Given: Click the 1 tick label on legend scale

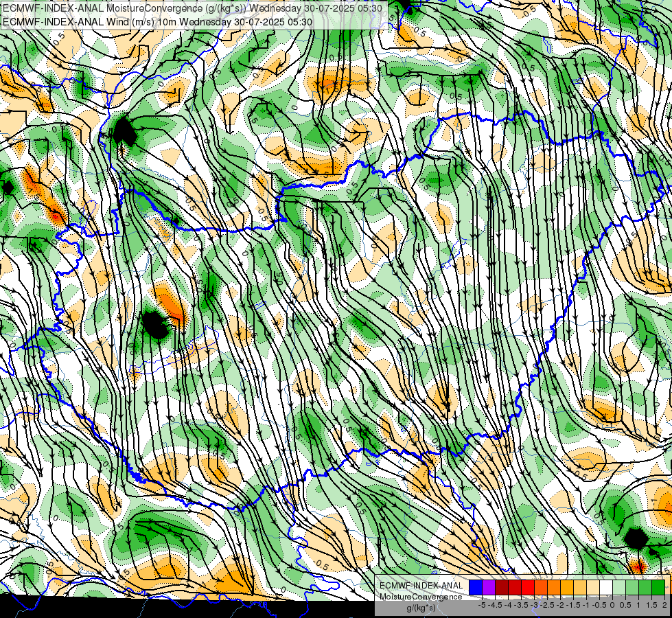Looking at the screenshot, I should pyautogui.click(x=638, y=605).
